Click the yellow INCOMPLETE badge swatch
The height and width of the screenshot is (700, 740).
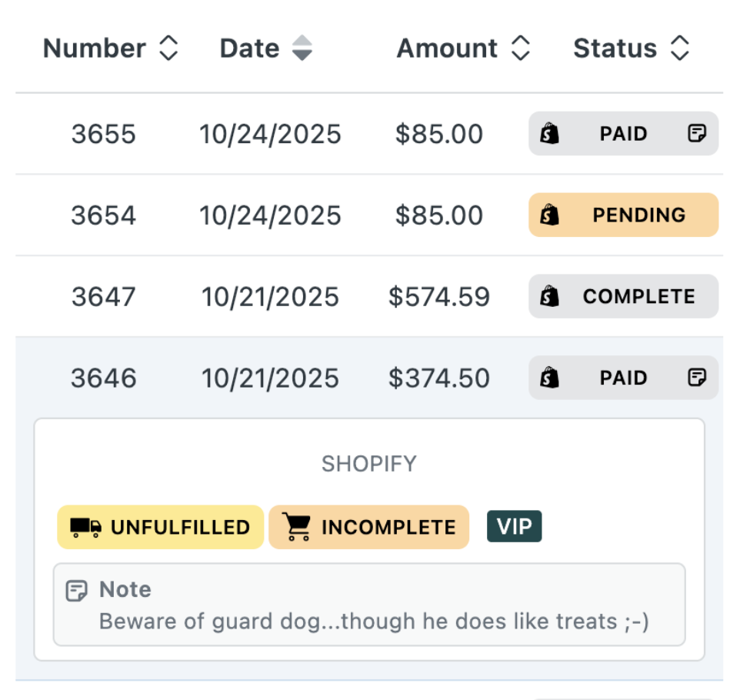(x=368, y=526)
